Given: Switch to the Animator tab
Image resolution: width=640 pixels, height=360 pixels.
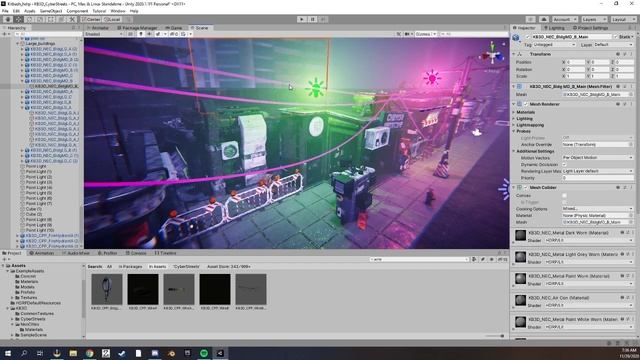Looking at the screenshot, I should (98, 28).
